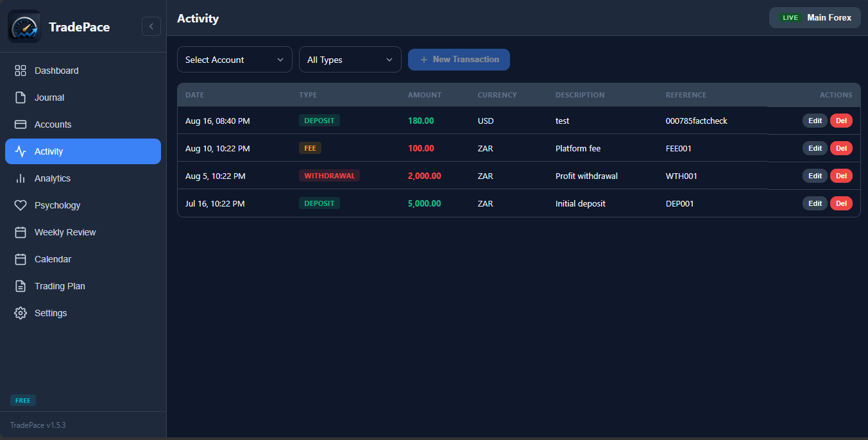Click the DESCRIPTION column header

580,95
